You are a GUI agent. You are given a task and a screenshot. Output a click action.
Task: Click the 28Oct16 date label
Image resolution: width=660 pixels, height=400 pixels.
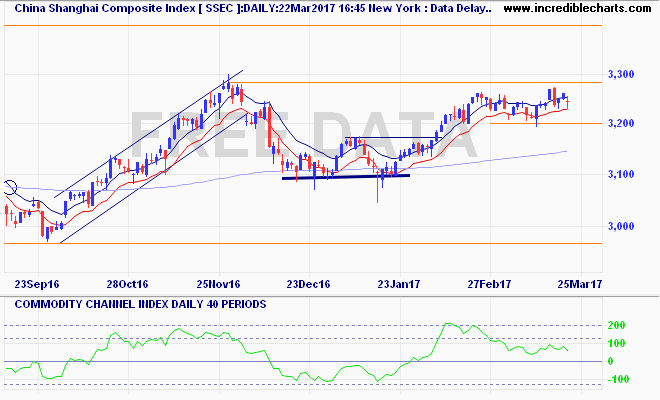coord(127,284)
